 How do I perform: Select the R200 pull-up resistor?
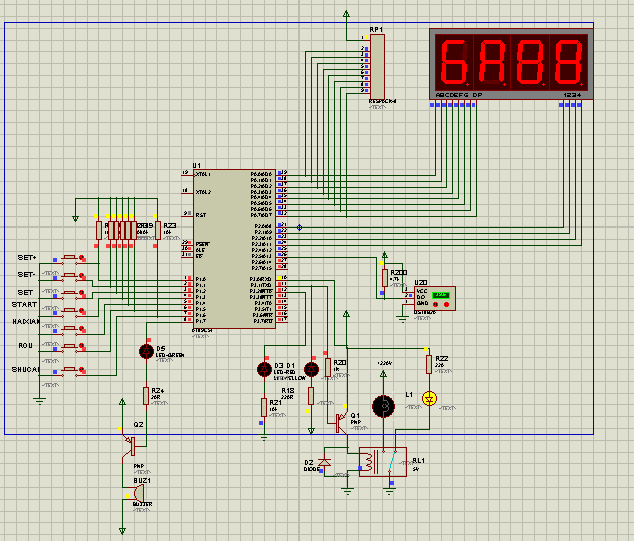tap(385, 278)
